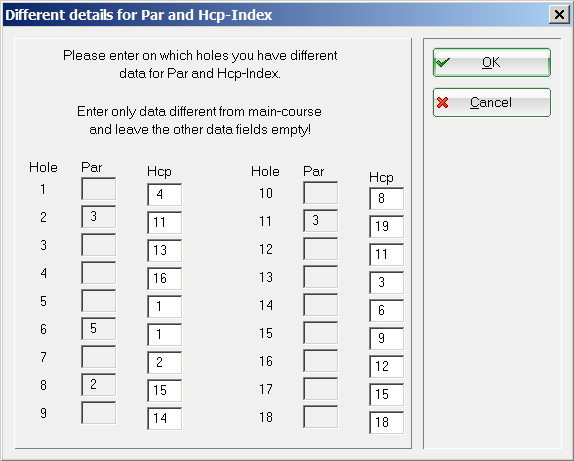Viewport: 574px width, 461px height.
Task: Close the Par and Hcp-Index dialog
Action: (559, 15)
